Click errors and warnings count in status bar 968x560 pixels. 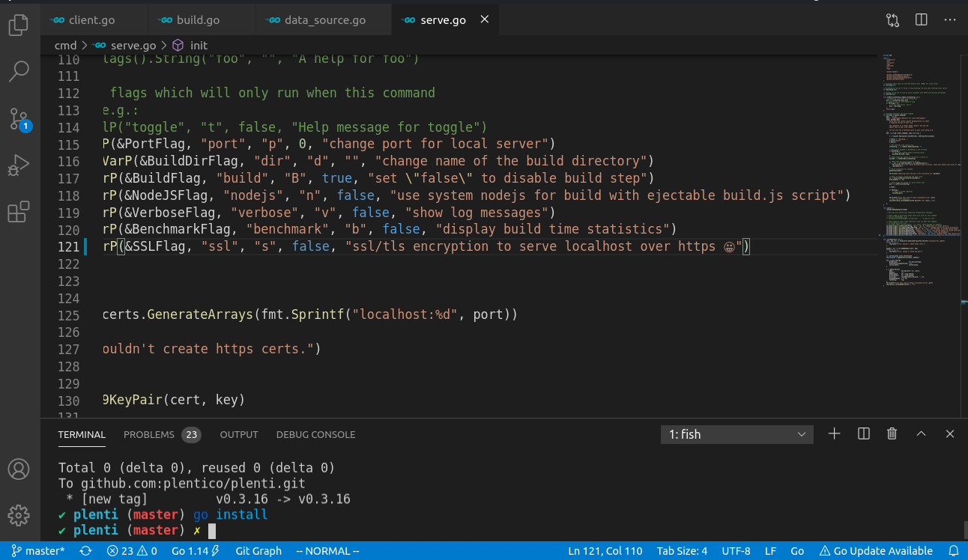coord(132,551)
